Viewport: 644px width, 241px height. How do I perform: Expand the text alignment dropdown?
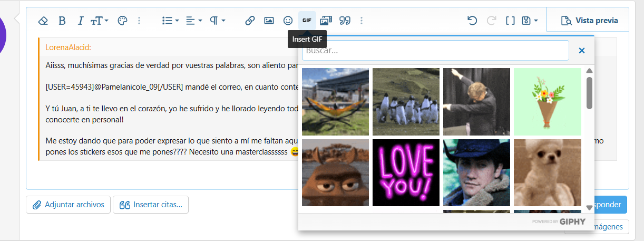(x=193, y=21)
